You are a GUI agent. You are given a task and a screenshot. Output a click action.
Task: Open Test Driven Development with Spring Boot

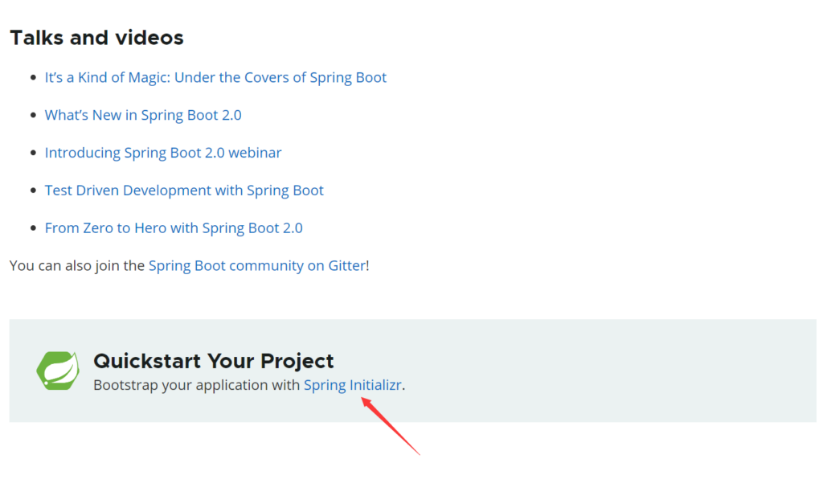coord(184,191)
